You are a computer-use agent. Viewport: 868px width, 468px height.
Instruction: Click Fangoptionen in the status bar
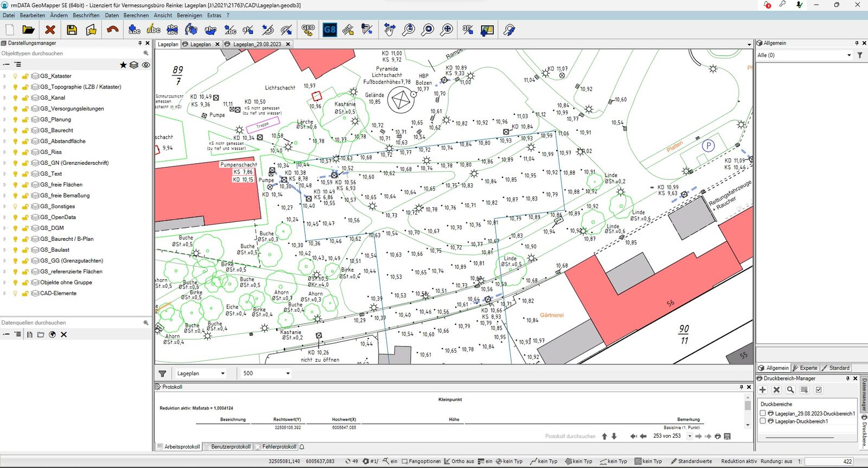(x=424, y=461)
